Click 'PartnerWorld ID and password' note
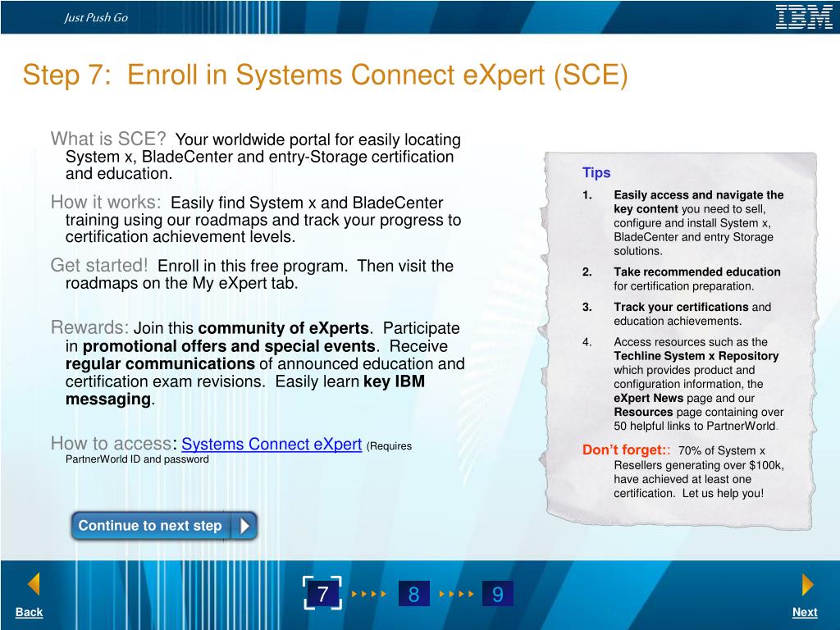The height and width of the screenshot is (630, 840). [137, 459]
